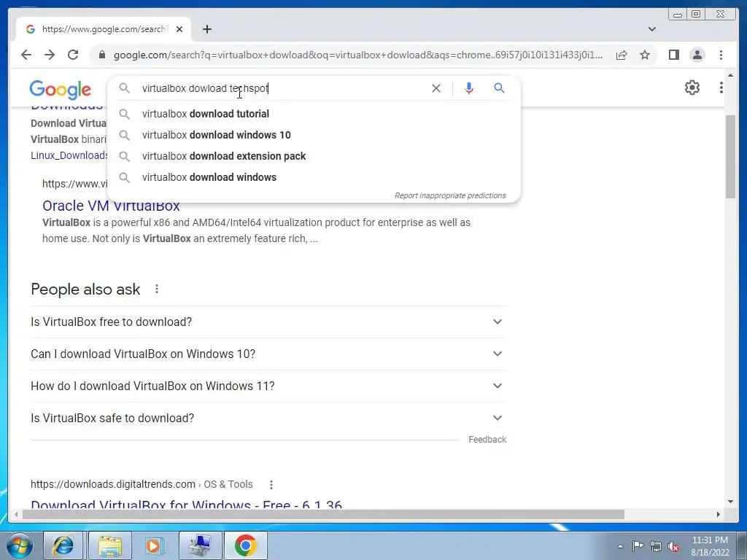Click the vertical page scrollbar thumb
This screenshot has width=747, height=560.
tap(730, 156)
